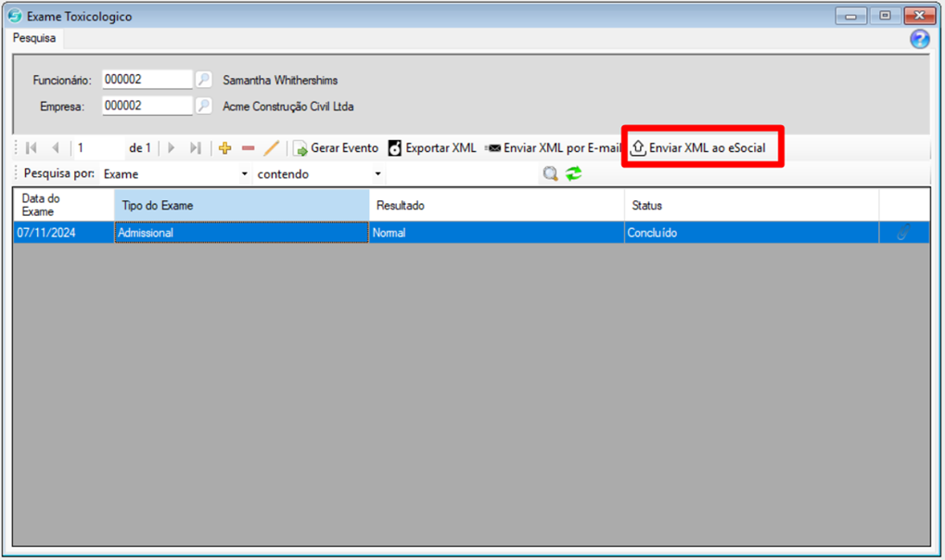Screen dimensions: 945x560
Task: Sort by Tipo do Exame column header
Action: (242, 205)
